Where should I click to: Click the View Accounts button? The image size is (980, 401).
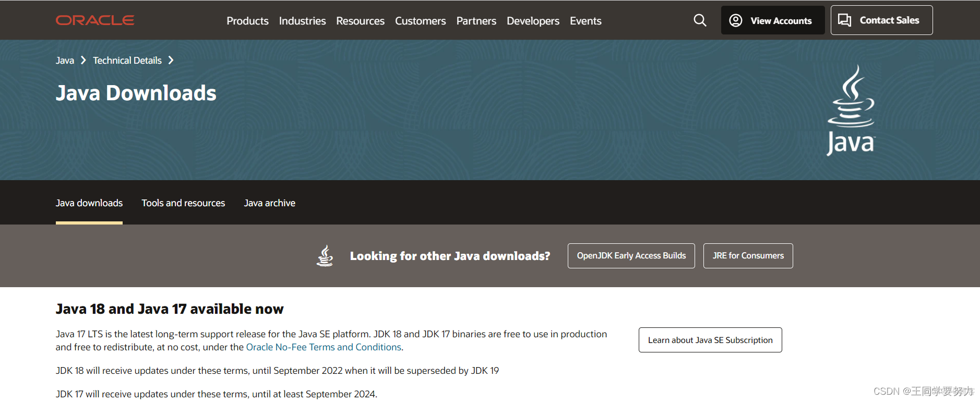click(773, 20)
